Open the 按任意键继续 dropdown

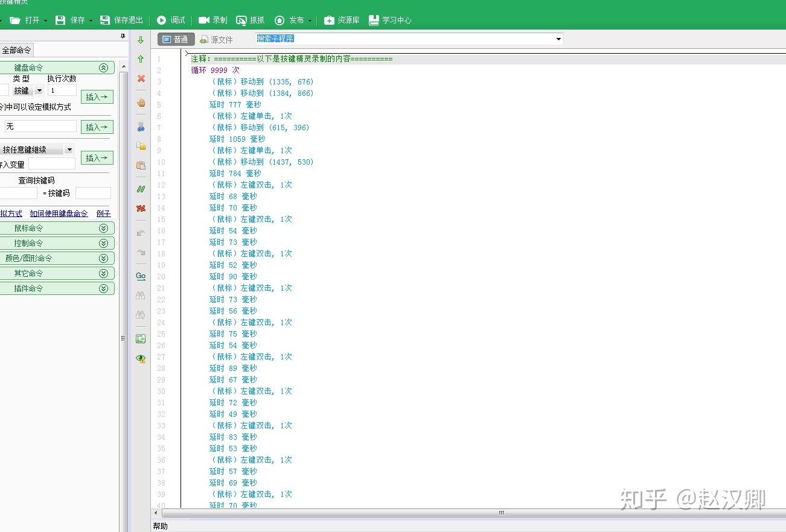tap(69, 150)
